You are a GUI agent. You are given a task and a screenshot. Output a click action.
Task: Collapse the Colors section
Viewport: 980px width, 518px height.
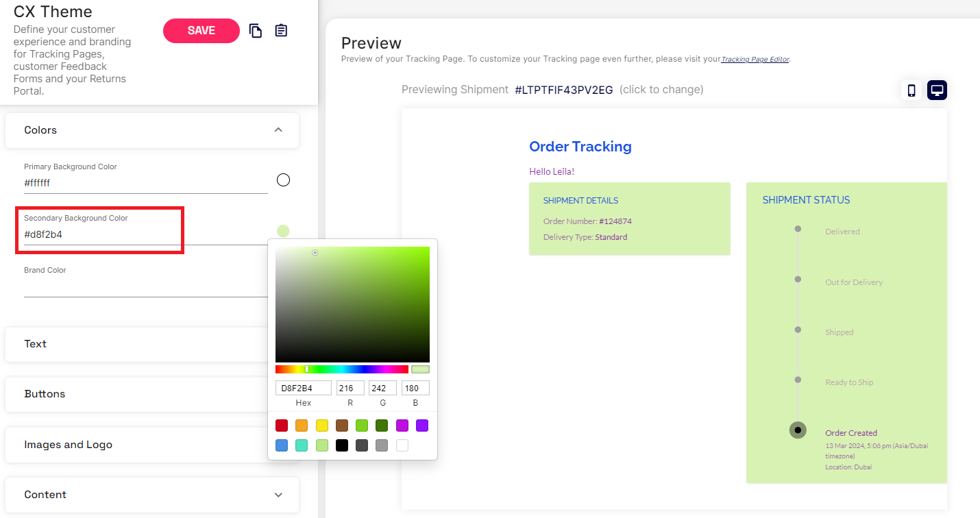[278, 130]
